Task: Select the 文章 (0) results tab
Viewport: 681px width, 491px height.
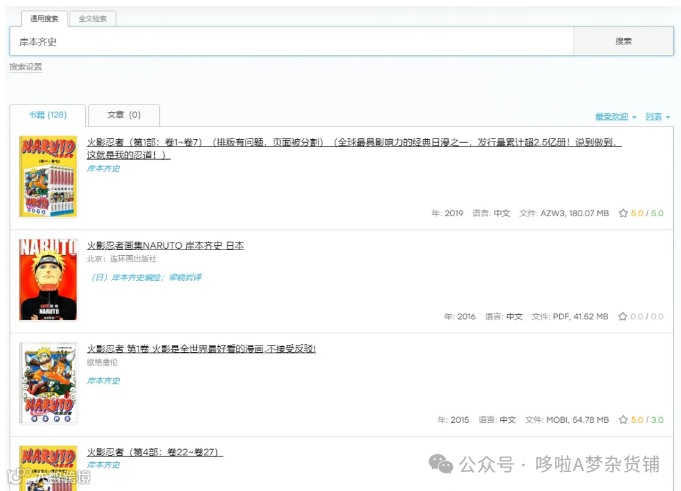Action: [x=124, y=115]
